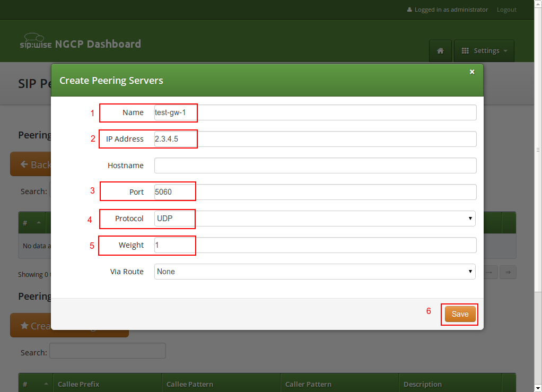Open the Protocol dropdown showing UDP
Viewport: 542px width, 392px height.
point(315,219)
